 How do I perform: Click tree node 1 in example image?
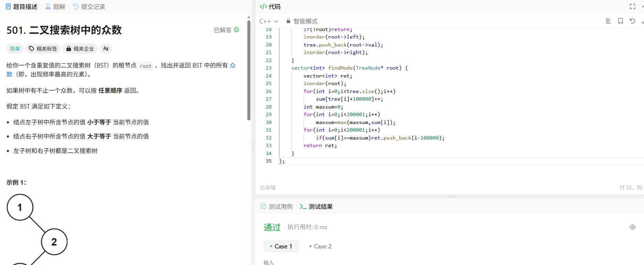coord(20,207)
